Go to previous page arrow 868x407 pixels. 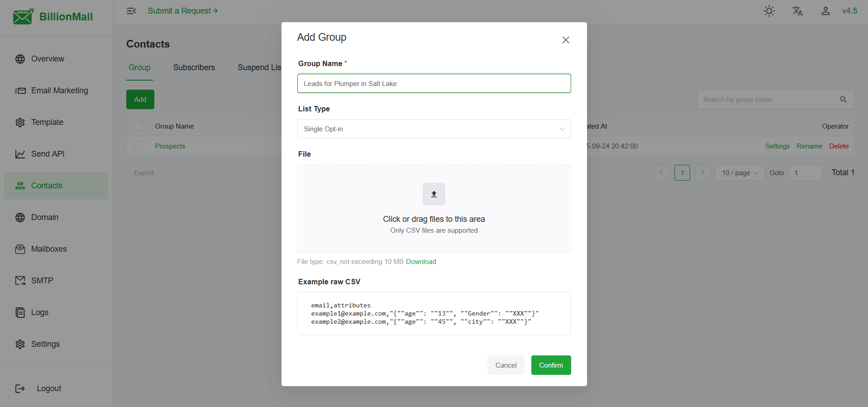(x=662, y=172)
